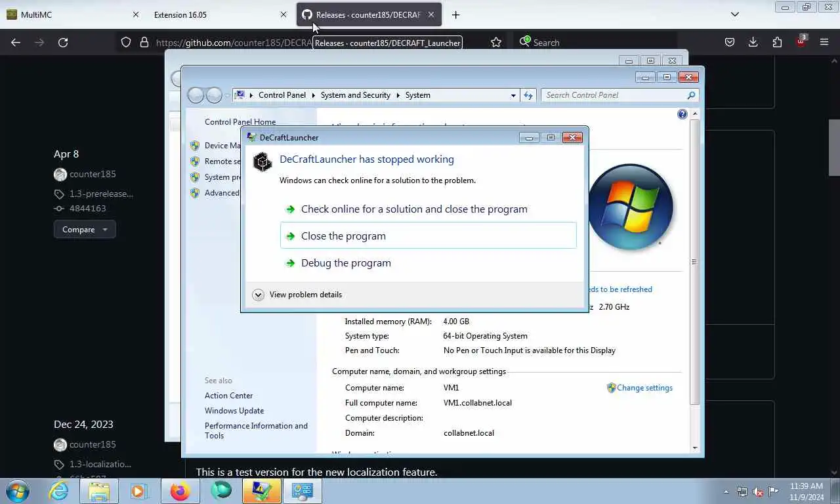This screenshot has width=840, height=504.
Task: Open the Save to Pocket icon
Action: tap(729, 42)
